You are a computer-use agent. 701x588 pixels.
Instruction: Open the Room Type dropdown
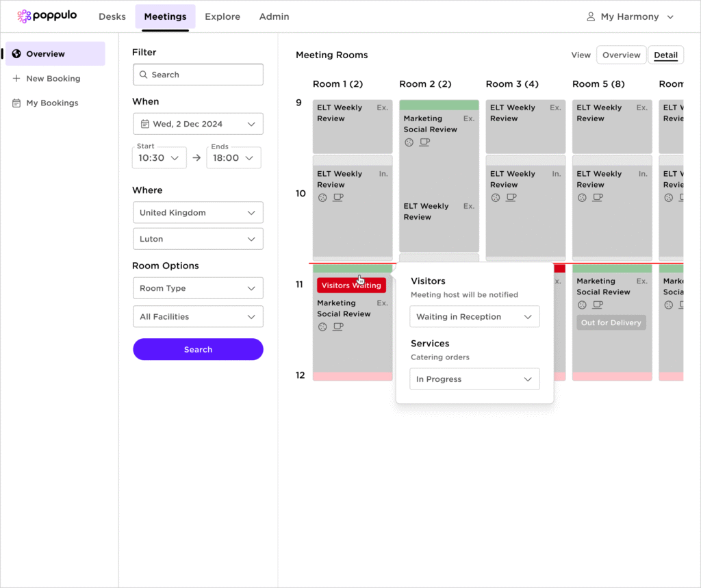(x=198, y=288)
